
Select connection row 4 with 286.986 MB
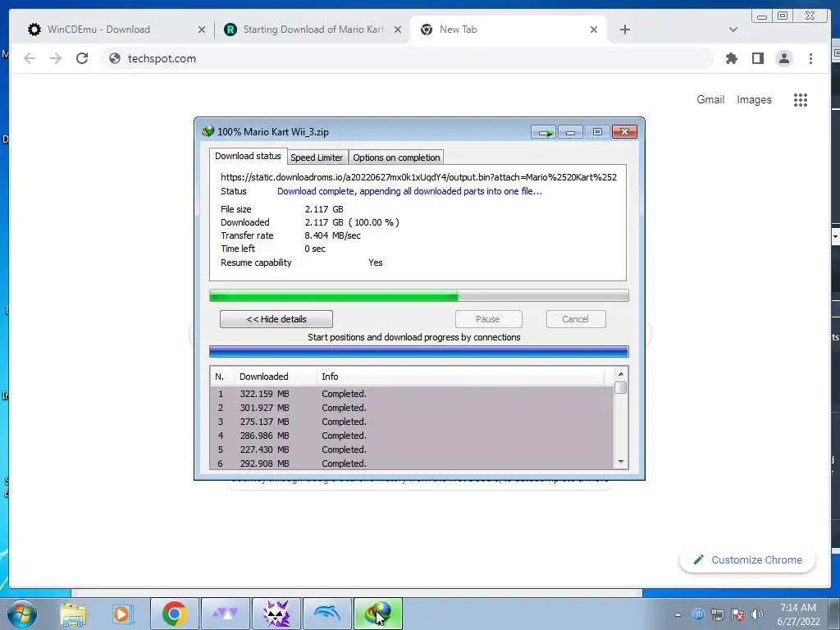(412, 436)
